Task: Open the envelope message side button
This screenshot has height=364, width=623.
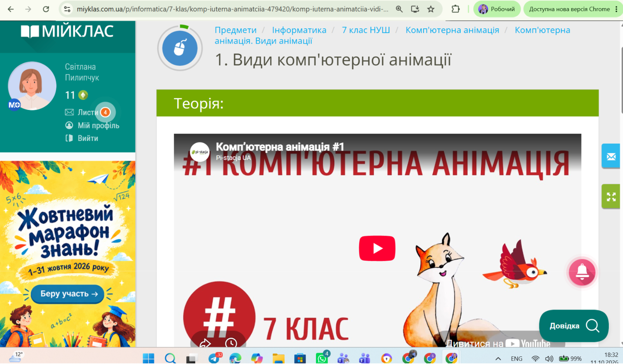Action: click(x=611, y=156)
